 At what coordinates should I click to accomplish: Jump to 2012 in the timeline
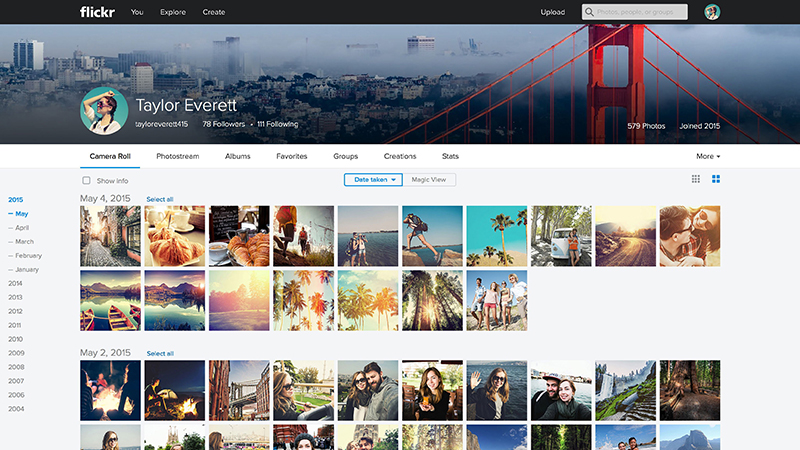coord(15,311)
